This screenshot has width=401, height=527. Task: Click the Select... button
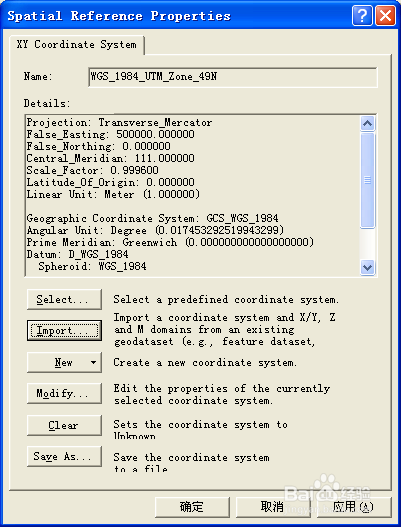click(x=64, y=299)
